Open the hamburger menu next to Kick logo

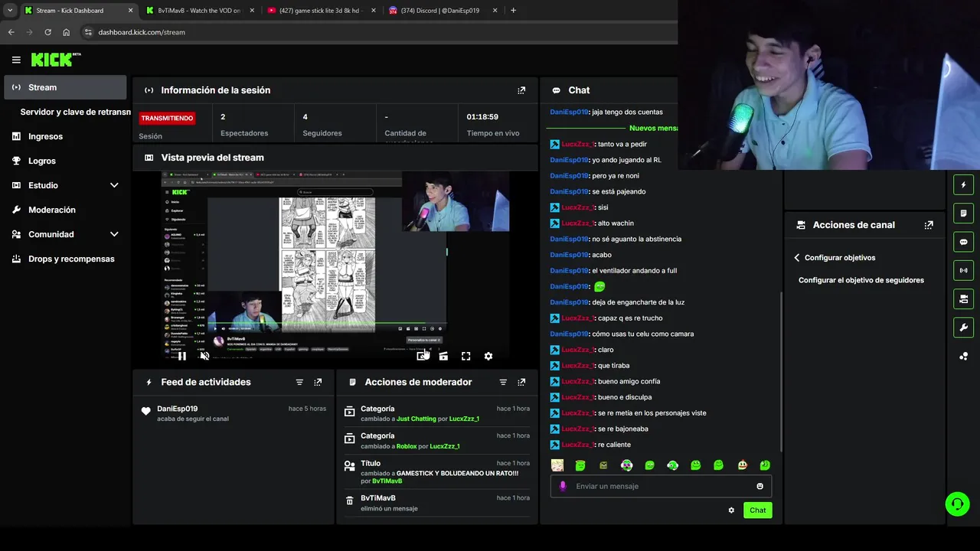[16, 60]
